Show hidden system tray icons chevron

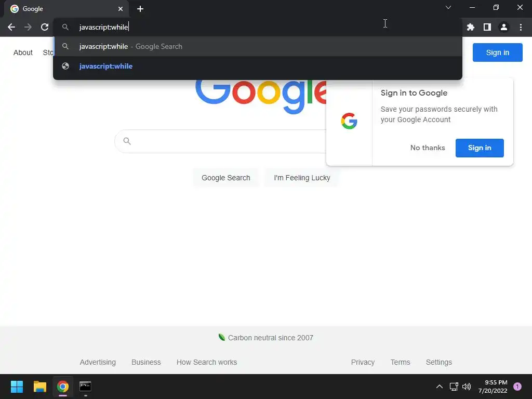point(439,387)
